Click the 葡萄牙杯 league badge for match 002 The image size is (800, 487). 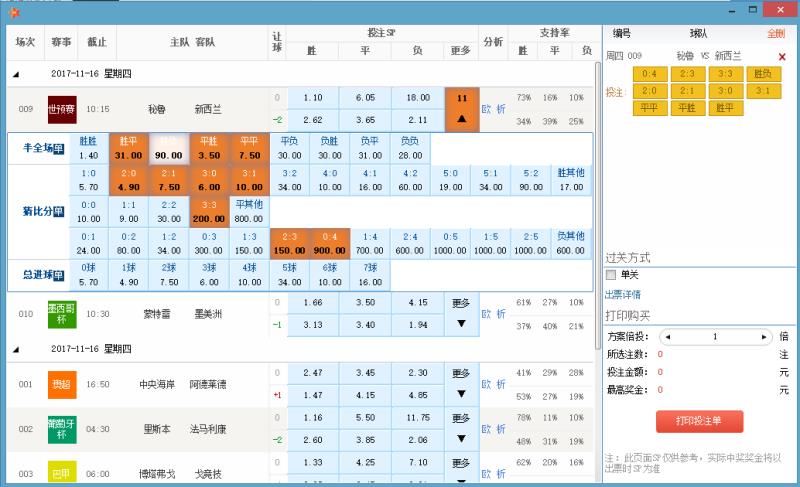tap(62, 429)
